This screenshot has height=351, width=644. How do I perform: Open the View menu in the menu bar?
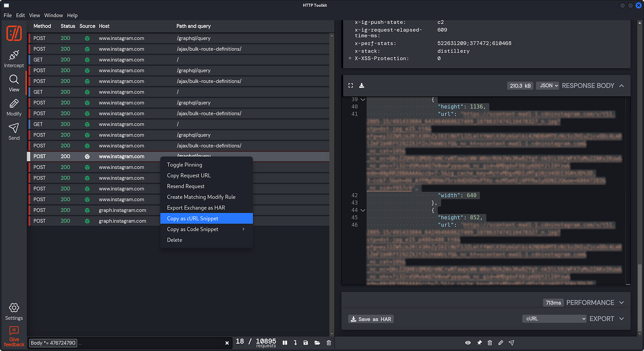[34, 15]
